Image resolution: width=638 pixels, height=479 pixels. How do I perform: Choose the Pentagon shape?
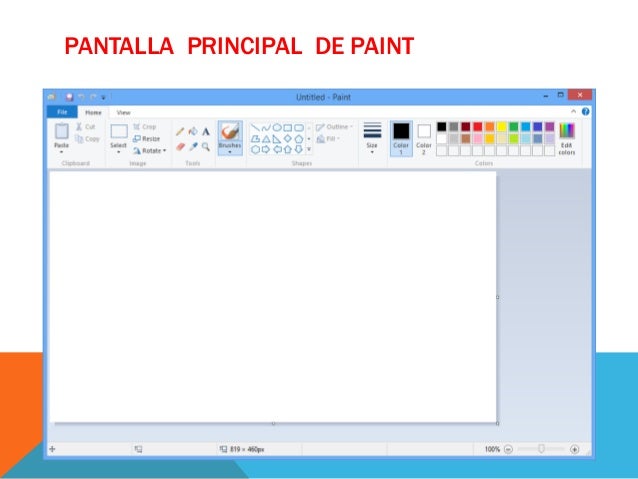[299, 139]
